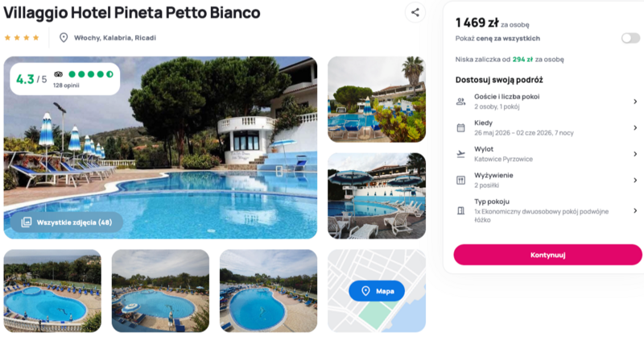Click the 128 opinii reviews link
The width and height of the screenshot is (644, 341).
click(x=64, y=85)
